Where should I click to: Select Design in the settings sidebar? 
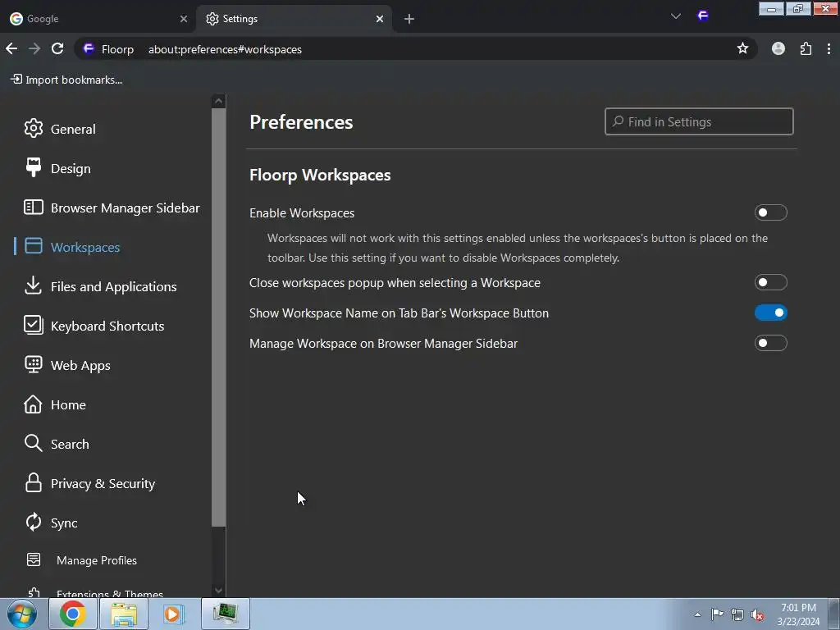tap(71, 169)
